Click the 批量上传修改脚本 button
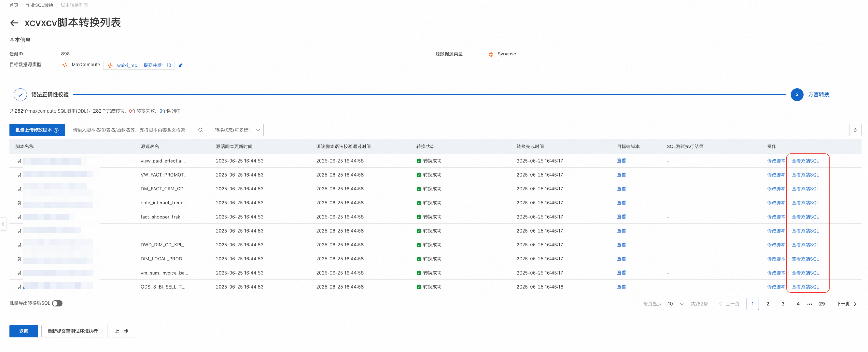Screen dimensions: 868x352 tap(37, 130)
